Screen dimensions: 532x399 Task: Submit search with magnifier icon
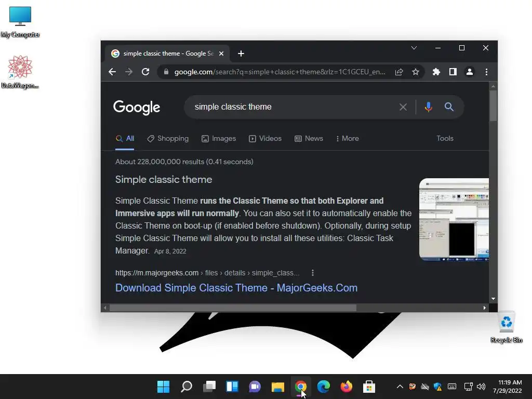coord(449,107)
